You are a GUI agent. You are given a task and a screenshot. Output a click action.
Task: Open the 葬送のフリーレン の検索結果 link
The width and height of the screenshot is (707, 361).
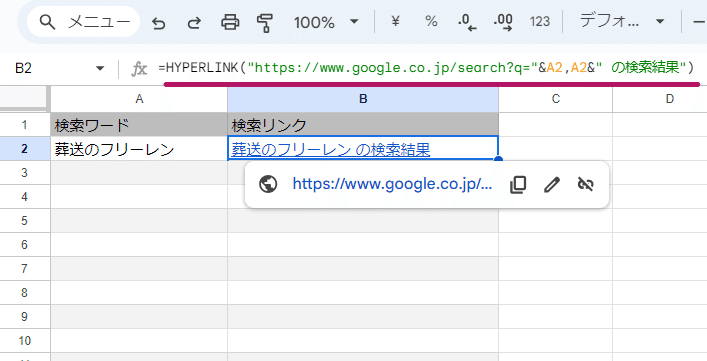pos(331,149)
